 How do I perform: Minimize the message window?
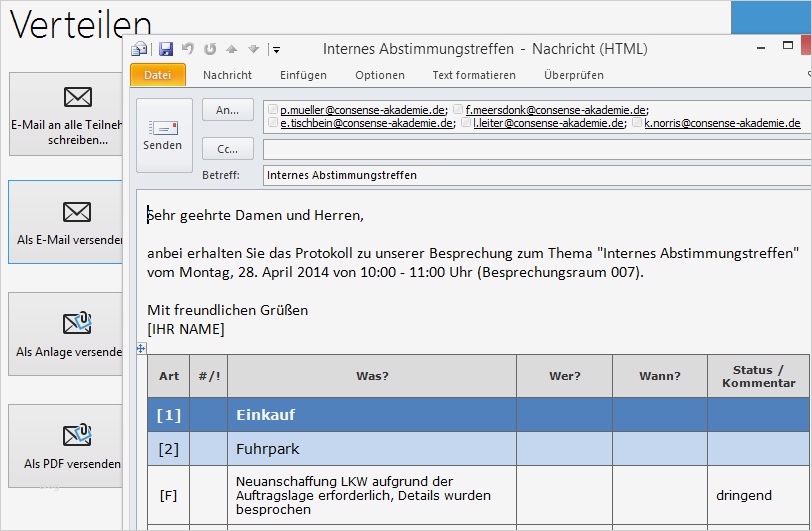tap(761, 48)
